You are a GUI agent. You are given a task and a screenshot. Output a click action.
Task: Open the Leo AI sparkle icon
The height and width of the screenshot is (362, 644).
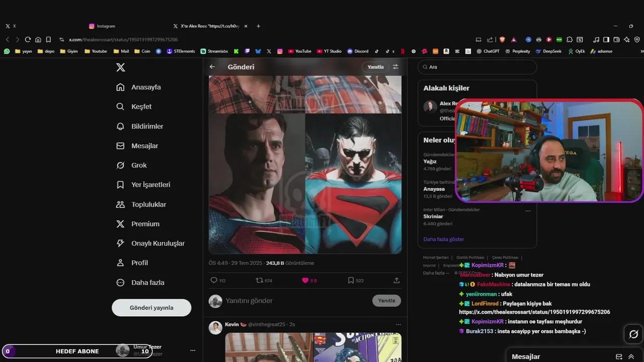pyautogui.click(x=627, y=39)
